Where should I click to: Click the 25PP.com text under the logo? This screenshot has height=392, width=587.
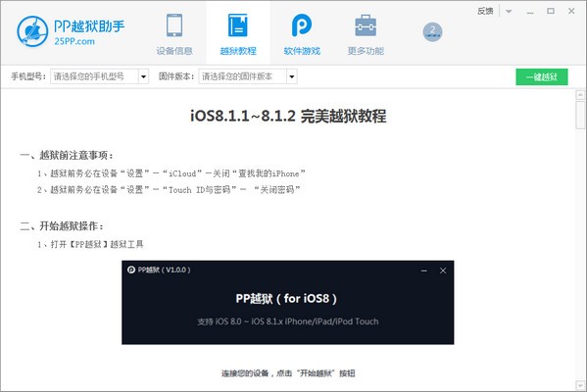pos(74,41)
